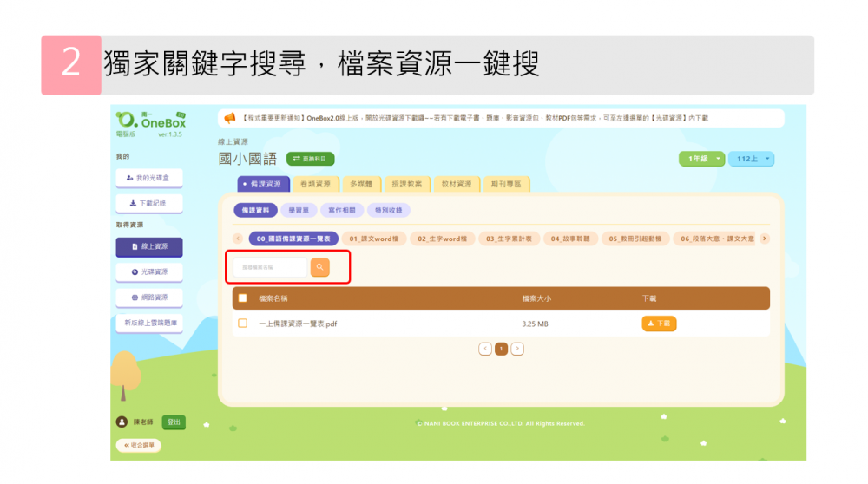Switch to the 授課教案 tab

coord(406,184)
